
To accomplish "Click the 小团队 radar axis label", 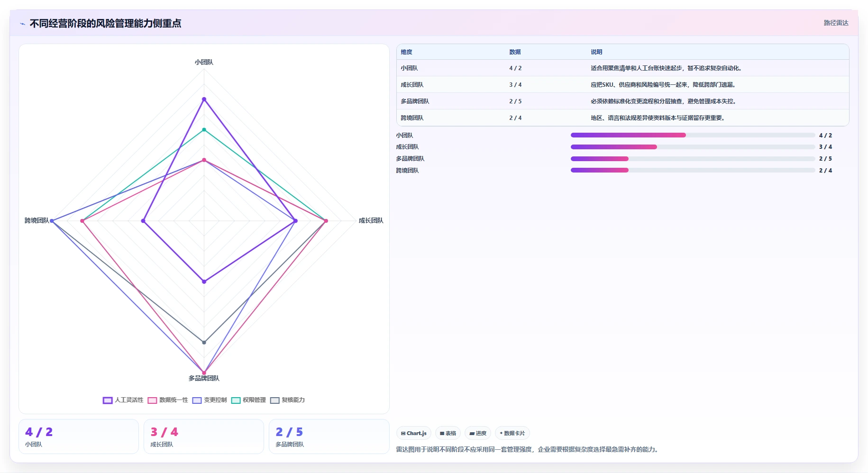I will (x=204, y=62).
